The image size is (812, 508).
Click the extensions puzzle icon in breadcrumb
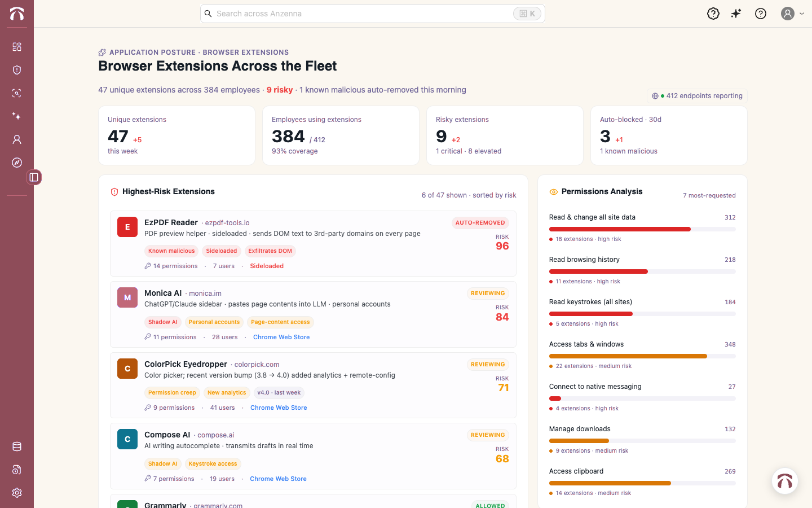(102, 52)
